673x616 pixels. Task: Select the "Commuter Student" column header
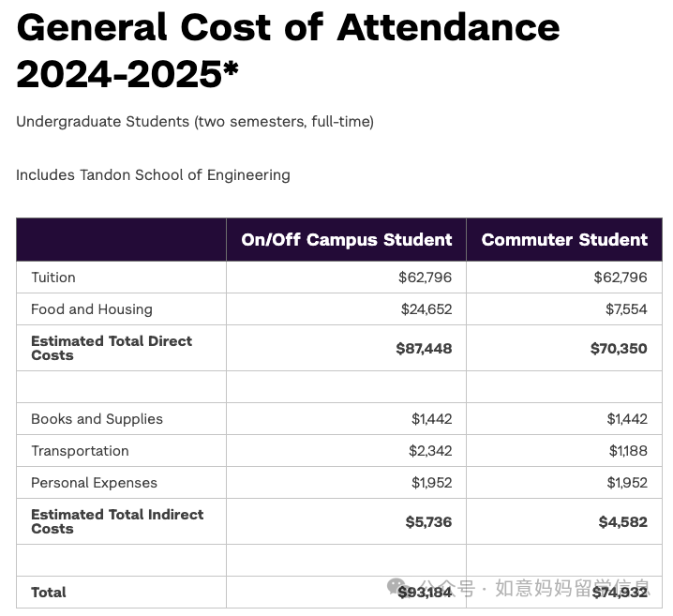(564, 239)
